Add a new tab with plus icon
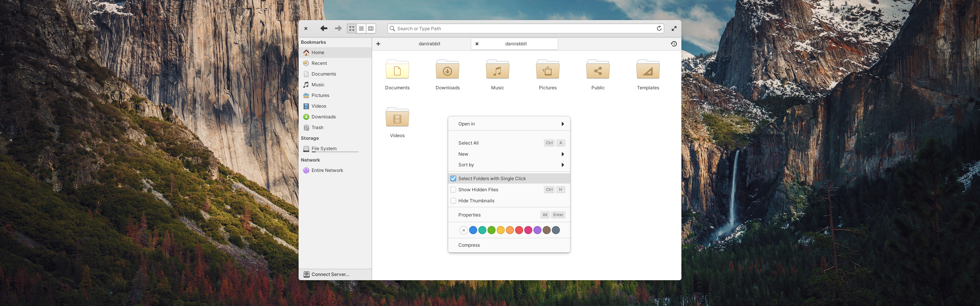 coord(378,44)
